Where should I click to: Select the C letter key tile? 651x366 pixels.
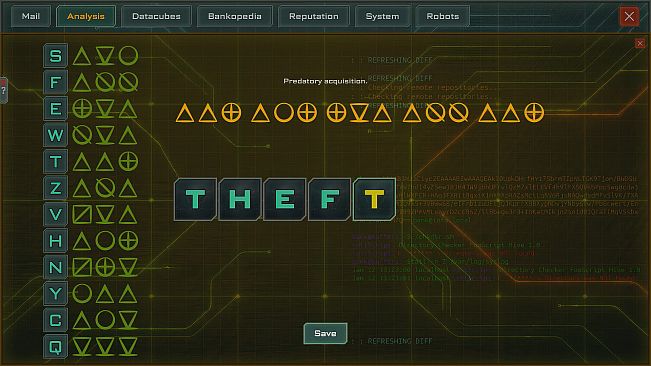55,320
